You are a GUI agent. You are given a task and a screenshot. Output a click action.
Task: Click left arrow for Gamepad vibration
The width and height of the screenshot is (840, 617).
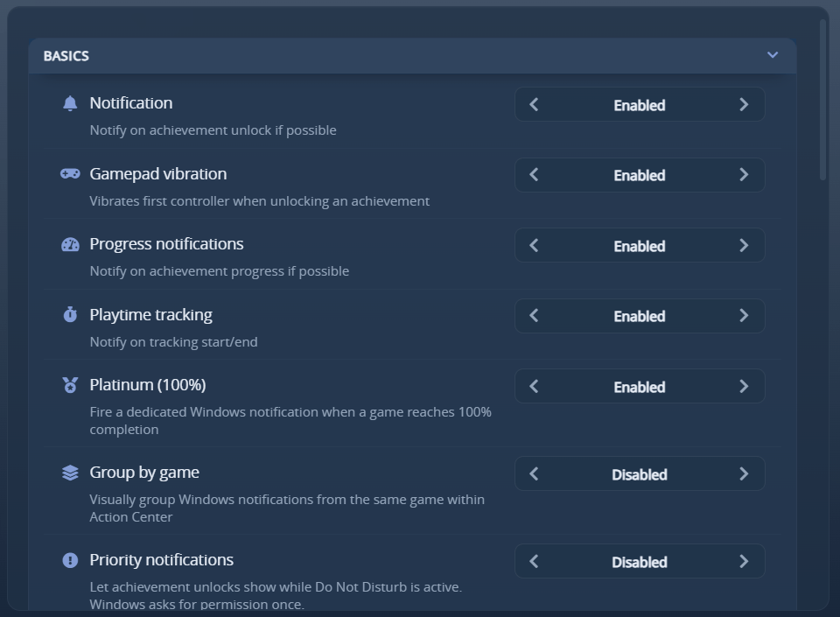[534, 175]
